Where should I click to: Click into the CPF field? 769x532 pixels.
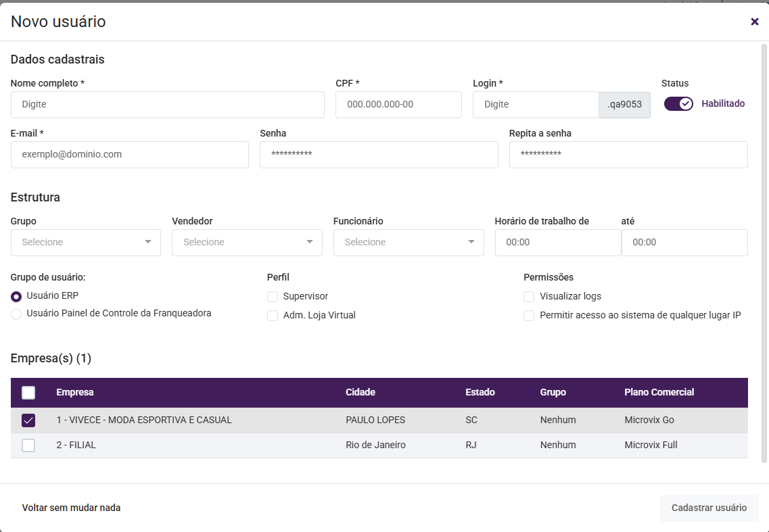(x=398, y=105)
